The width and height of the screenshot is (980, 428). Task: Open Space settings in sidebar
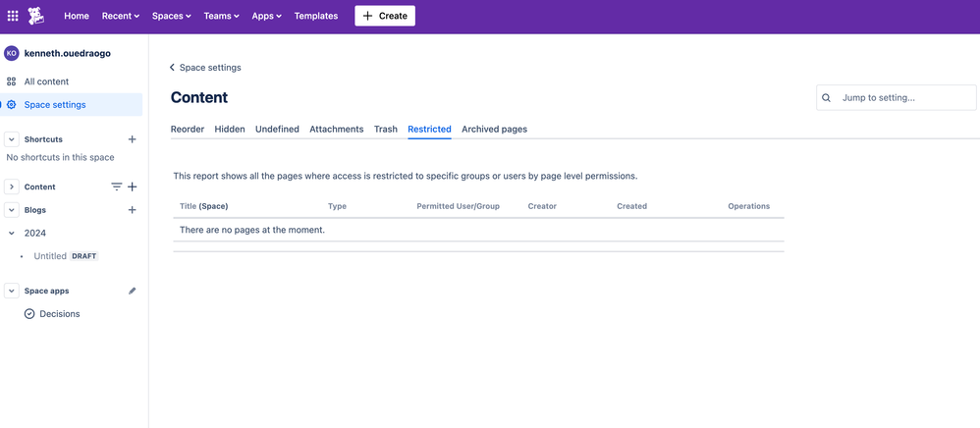pos(72,105)
